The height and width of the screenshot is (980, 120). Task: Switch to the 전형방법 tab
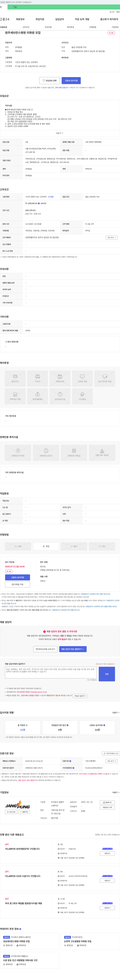click(93, 27)
